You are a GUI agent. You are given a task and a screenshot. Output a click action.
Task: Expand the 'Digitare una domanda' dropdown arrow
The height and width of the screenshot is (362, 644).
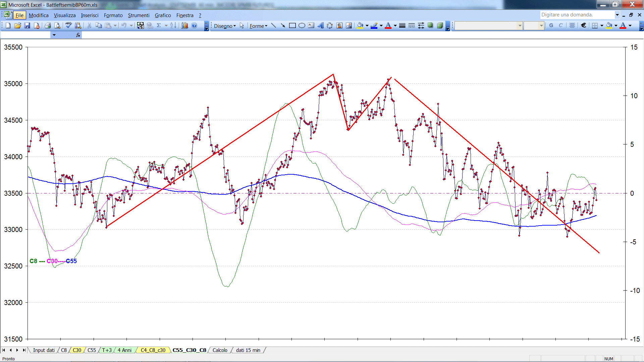coord(617,15)
